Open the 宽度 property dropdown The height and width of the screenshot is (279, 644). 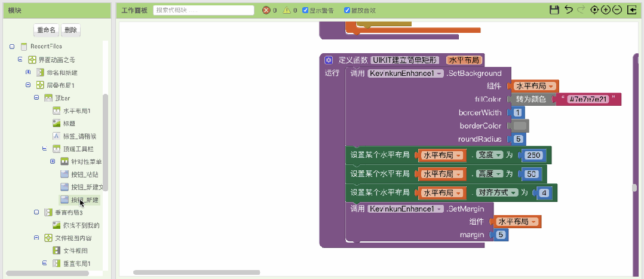(x=489, y=155)
